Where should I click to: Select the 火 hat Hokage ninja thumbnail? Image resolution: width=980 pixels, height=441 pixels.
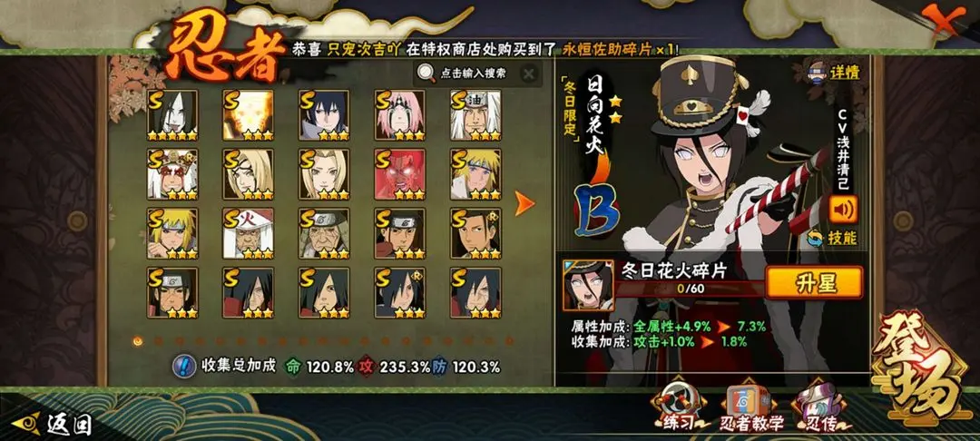[x=248, y=233]
